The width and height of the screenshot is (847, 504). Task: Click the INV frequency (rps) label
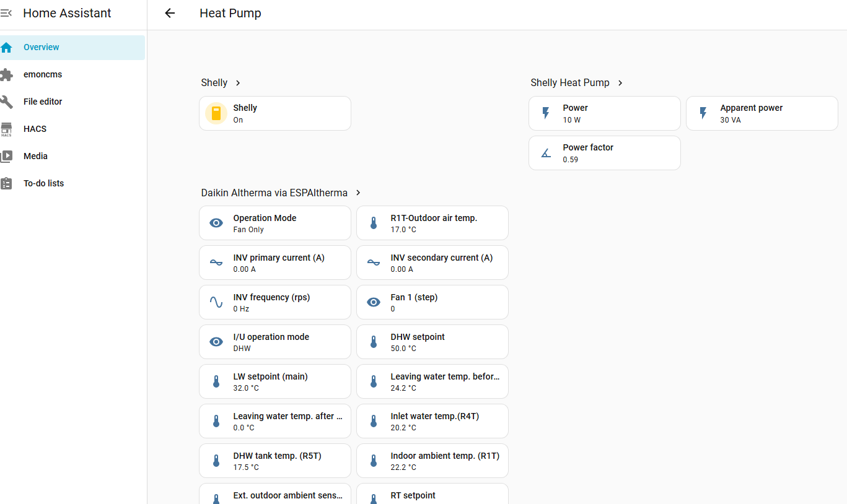pos(271,297)
